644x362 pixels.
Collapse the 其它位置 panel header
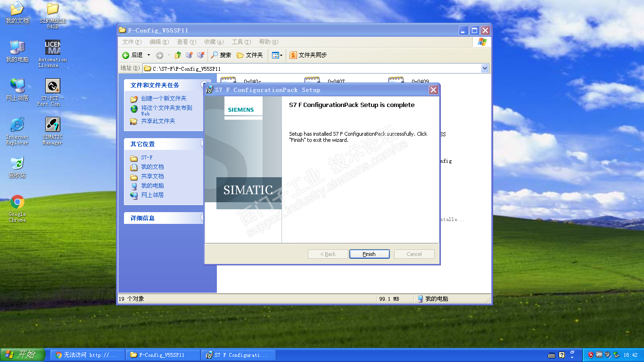[164, 144]
